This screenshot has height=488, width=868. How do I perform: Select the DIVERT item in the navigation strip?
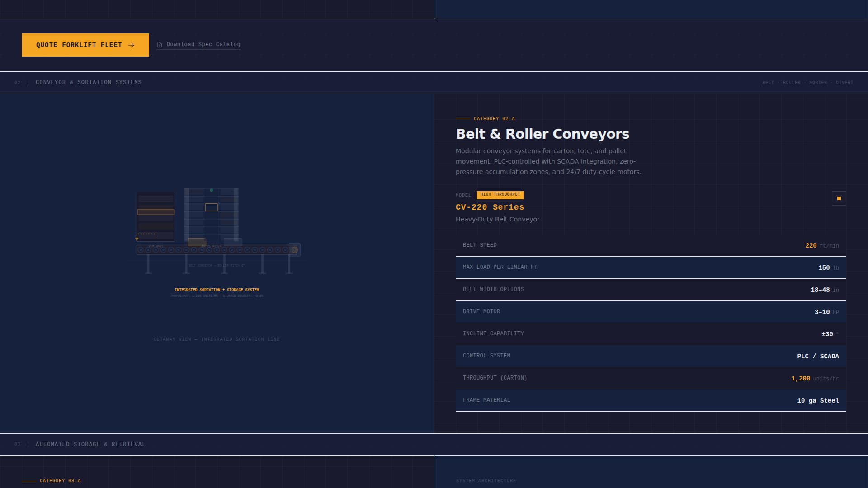[x=844, y=83]
